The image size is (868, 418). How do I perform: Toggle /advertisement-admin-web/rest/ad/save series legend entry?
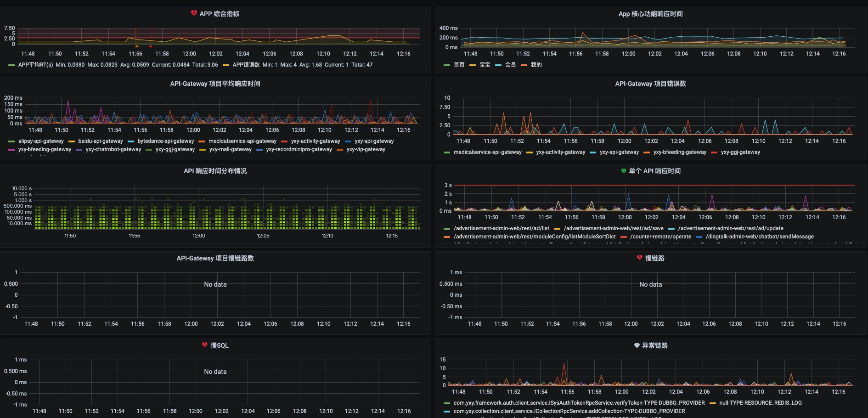614,228
